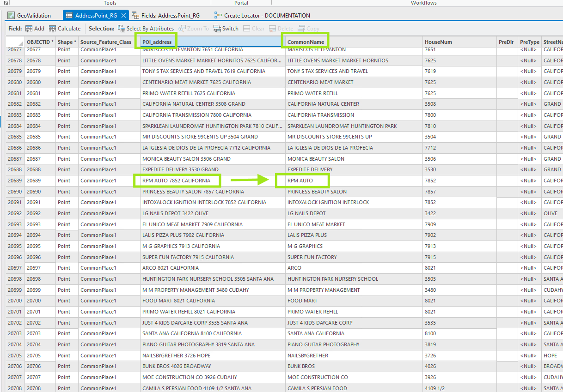Click OBJECTID cell 20695
This screenshot has width=563, height=392.
tap(40, 246)
